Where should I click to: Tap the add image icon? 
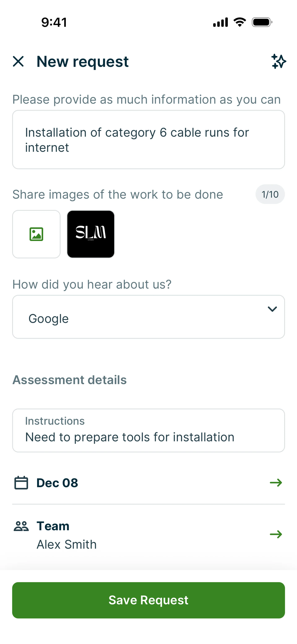(36, 234)
